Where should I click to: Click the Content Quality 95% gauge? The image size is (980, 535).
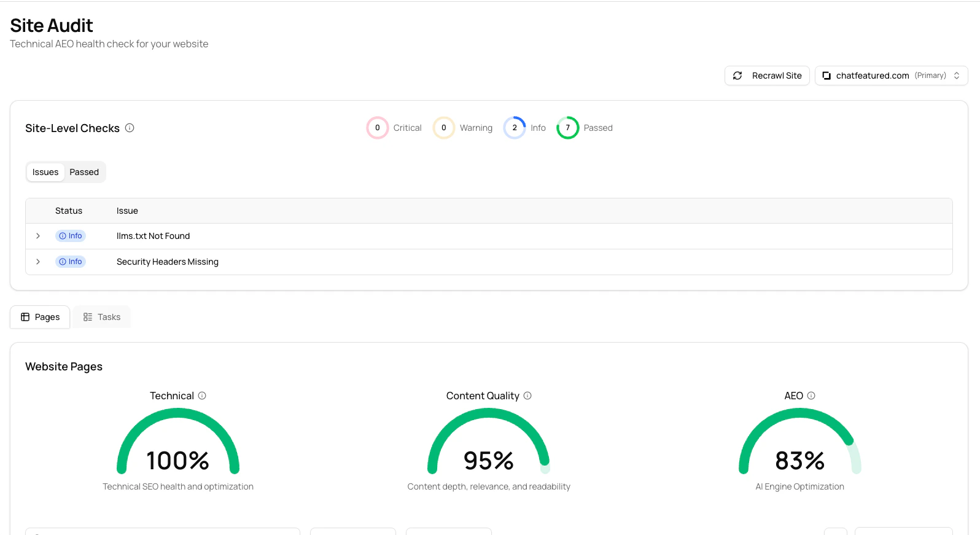click(x=489, y=442)
